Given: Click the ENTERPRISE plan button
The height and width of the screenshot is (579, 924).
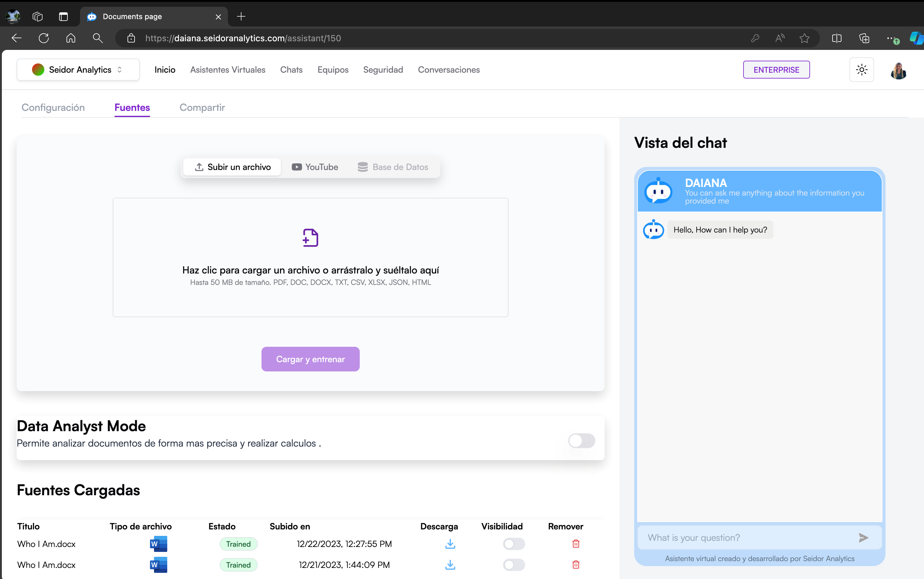Looking at the screenshot, I should pos(776,70).
